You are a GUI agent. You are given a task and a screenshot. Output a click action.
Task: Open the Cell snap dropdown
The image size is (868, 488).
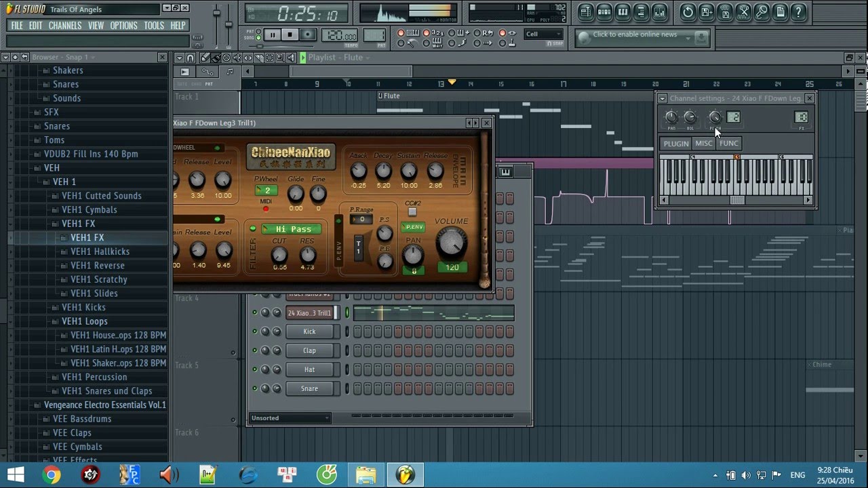point(543,34)
